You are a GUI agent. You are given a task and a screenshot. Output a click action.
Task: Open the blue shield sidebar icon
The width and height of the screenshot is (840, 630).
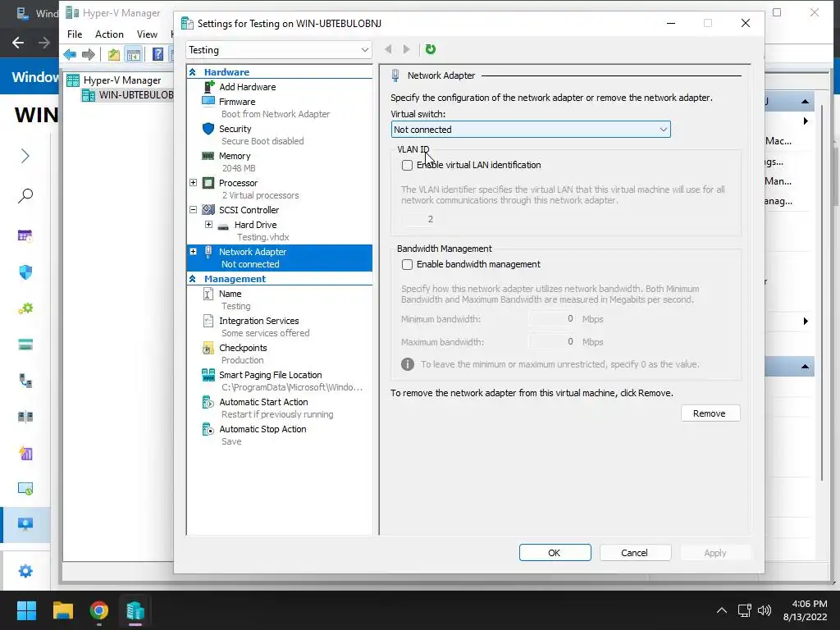[25, 272]
